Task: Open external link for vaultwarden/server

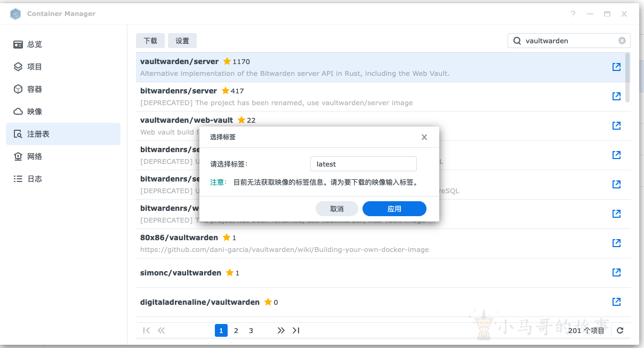Action: (616, 67)
